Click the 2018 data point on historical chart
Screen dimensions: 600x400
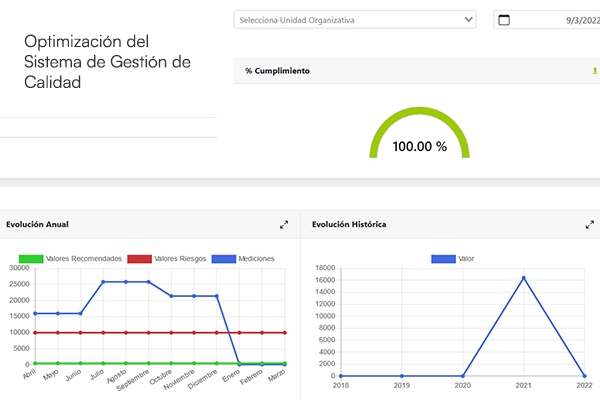(341, 376)
